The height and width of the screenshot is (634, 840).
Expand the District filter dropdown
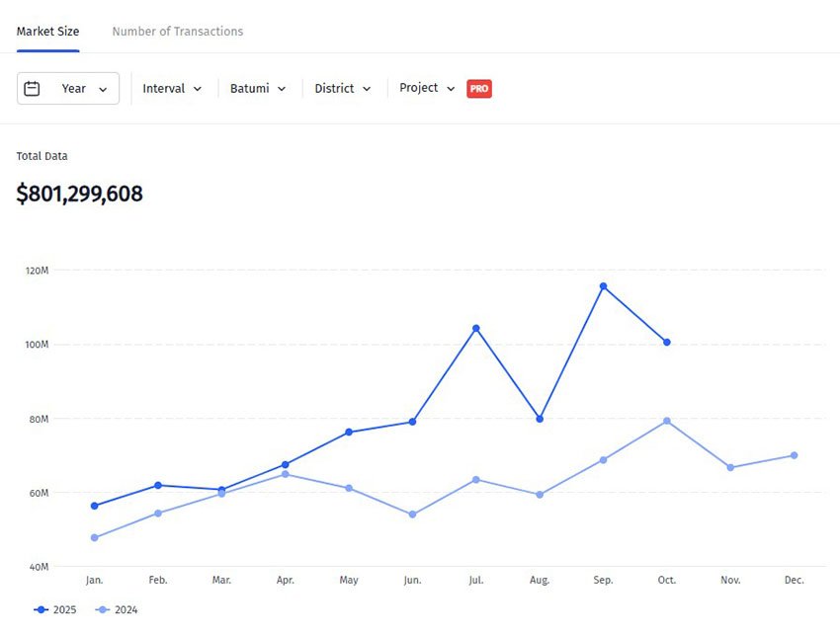[343, 89]
